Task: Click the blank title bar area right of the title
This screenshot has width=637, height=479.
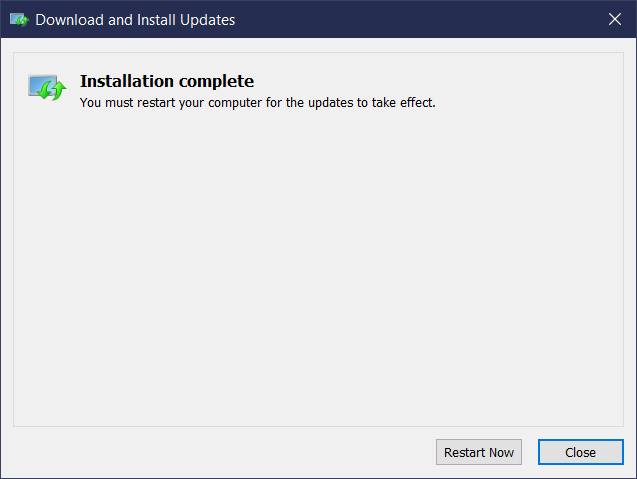Action: tap(420, 19)
